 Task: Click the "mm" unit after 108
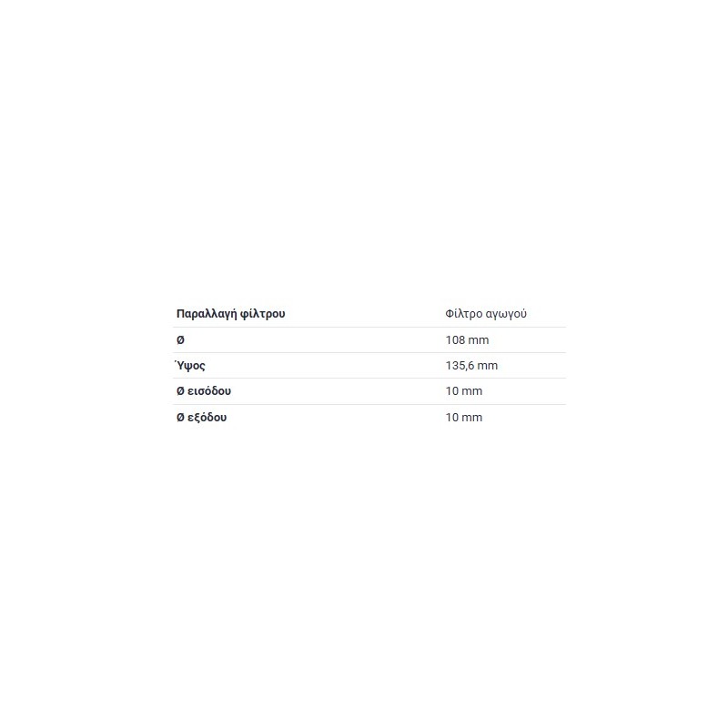tap(479, 340)
